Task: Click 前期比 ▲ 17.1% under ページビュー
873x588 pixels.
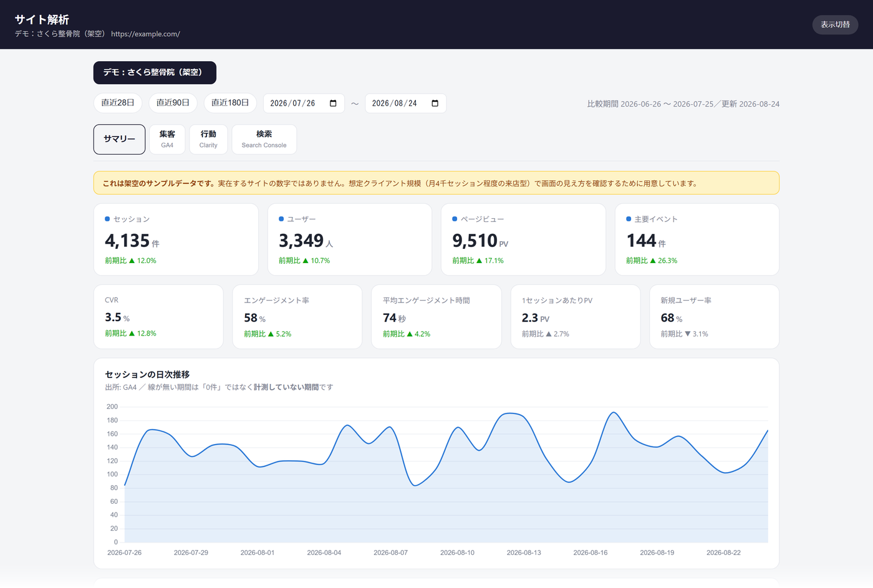Action: pyautogui.click(x=478, y=261)
